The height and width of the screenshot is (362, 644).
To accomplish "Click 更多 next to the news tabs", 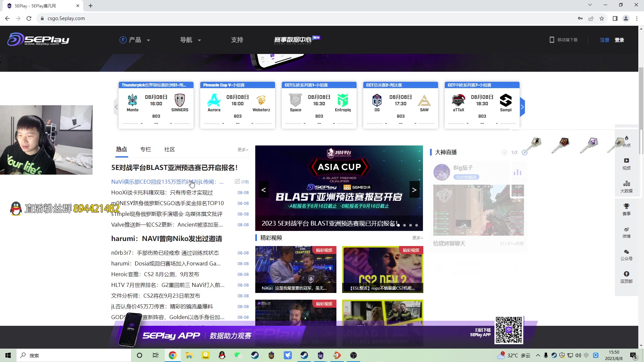I will point(243,150).
